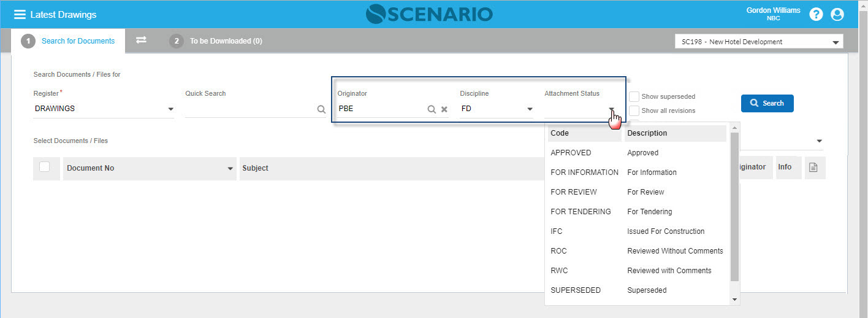The width and height of the screenshot is (868, 318).
Task: Click the status list vertical scrollbar
Action: tap(734, 206)
